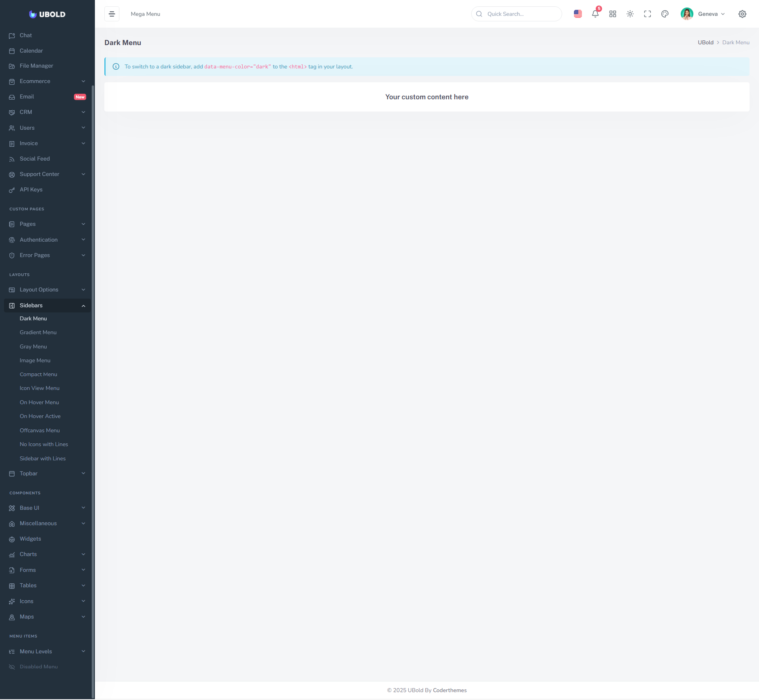Screen dimensions: 759x700
Task: Expand the Layout Options chevron
Action: [83, 290]
